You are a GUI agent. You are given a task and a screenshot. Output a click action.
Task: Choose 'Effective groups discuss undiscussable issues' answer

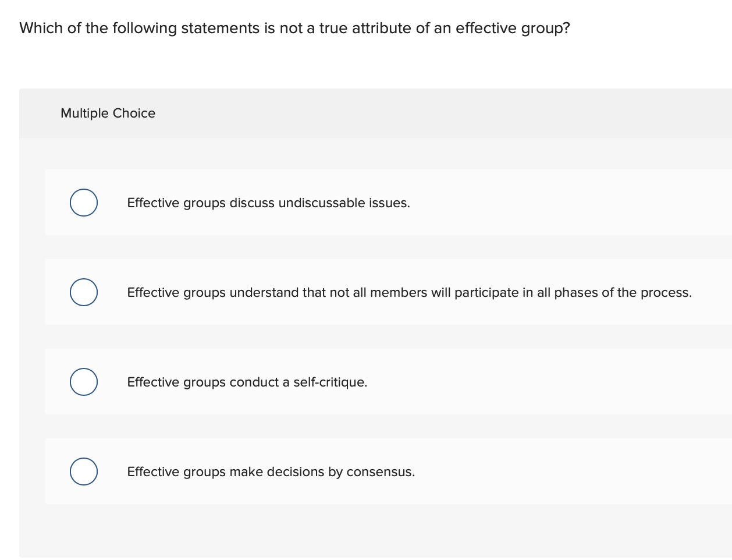[x=268, y=203]
